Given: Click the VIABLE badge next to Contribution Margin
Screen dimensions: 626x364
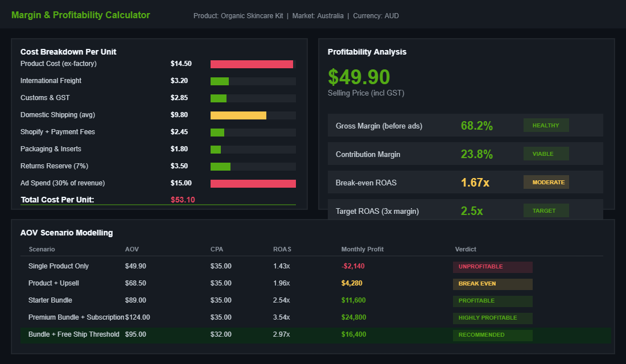Looking at the screenshot, I should pyautogui.click(x=545, y=154).
